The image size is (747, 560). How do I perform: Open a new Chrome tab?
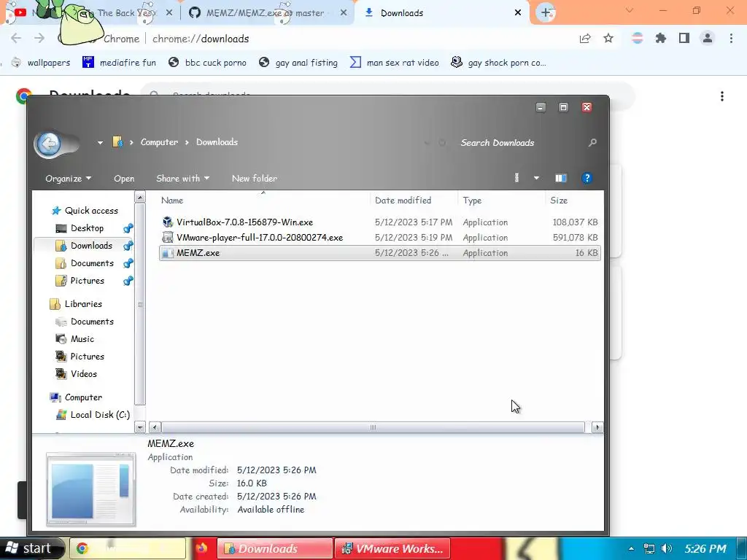click(x=546, y=12)
